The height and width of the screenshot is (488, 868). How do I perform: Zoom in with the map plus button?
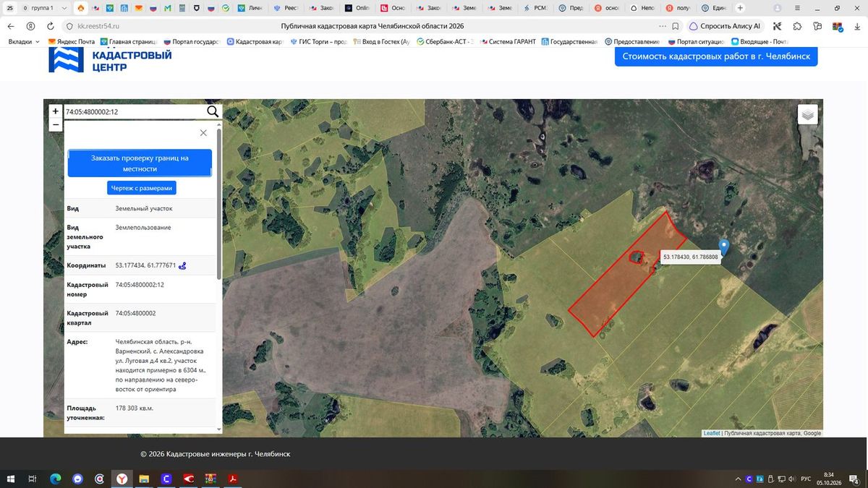(x=56, y=111)
